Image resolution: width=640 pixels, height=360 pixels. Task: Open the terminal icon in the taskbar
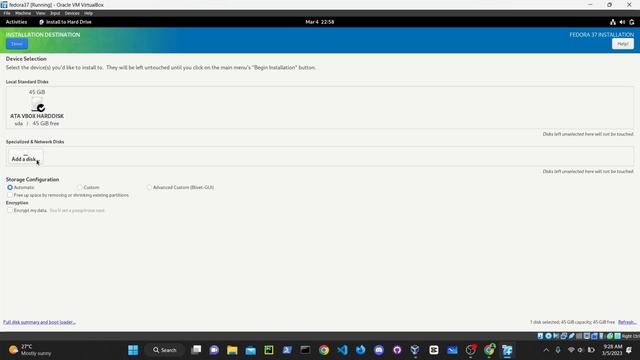[x=305, y=350]
